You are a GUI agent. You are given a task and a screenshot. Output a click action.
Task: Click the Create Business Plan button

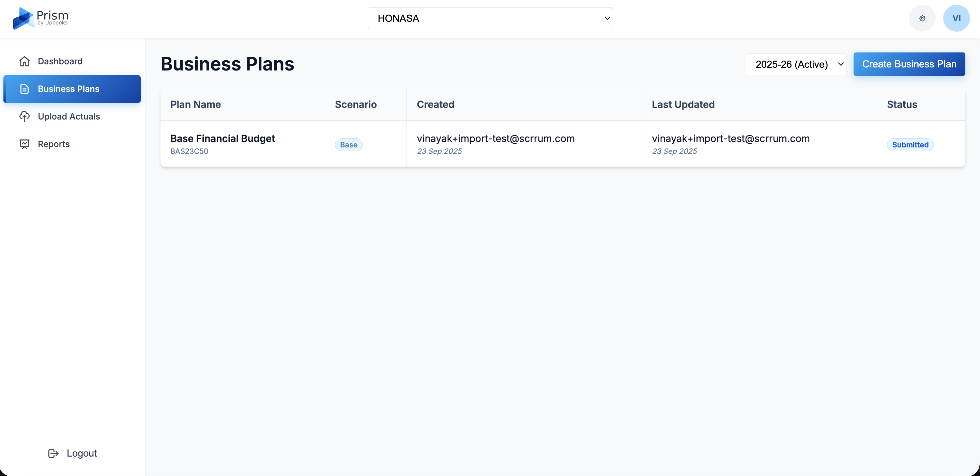[x=909, y=64]
